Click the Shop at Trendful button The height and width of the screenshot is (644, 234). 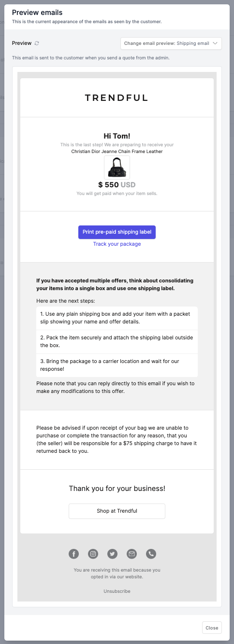(x=117, y=511)
